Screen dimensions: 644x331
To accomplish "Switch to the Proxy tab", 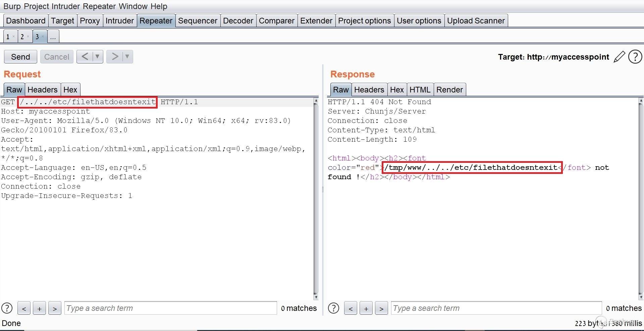I will pos(90,20).
